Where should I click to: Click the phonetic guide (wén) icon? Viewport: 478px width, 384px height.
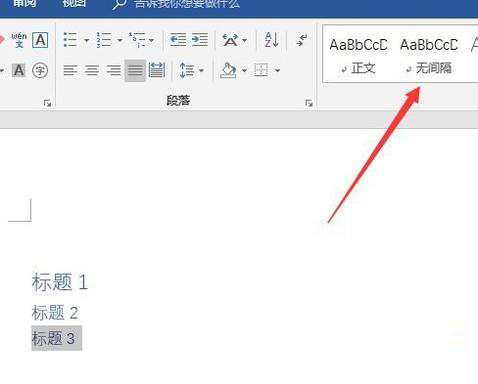[19, 40]
